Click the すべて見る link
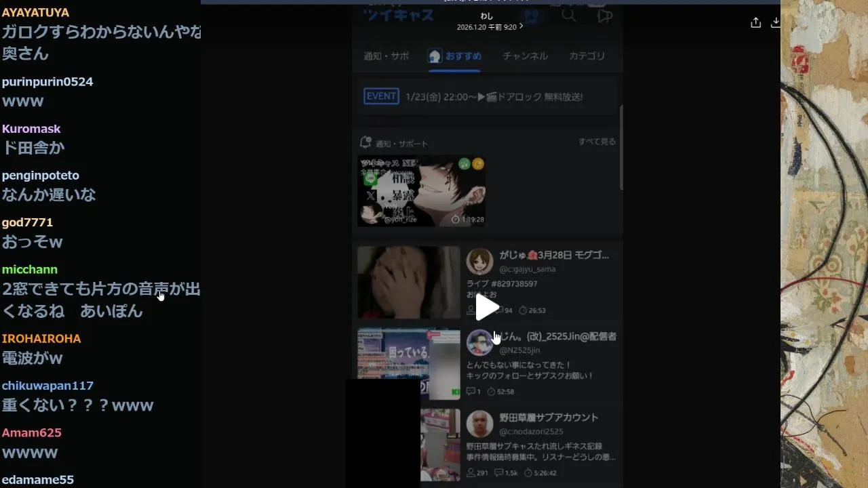The height and width of the screenshot is (488, 868). tap(597, 142)
